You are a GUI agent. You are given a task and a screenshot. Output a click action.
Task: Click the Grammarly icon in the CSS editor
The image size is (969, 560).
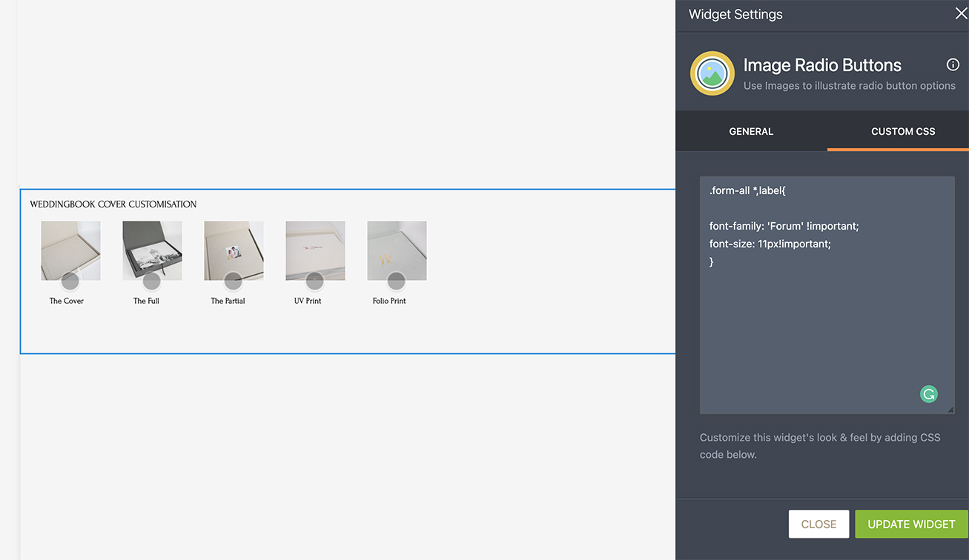click(x=929, y=393)
